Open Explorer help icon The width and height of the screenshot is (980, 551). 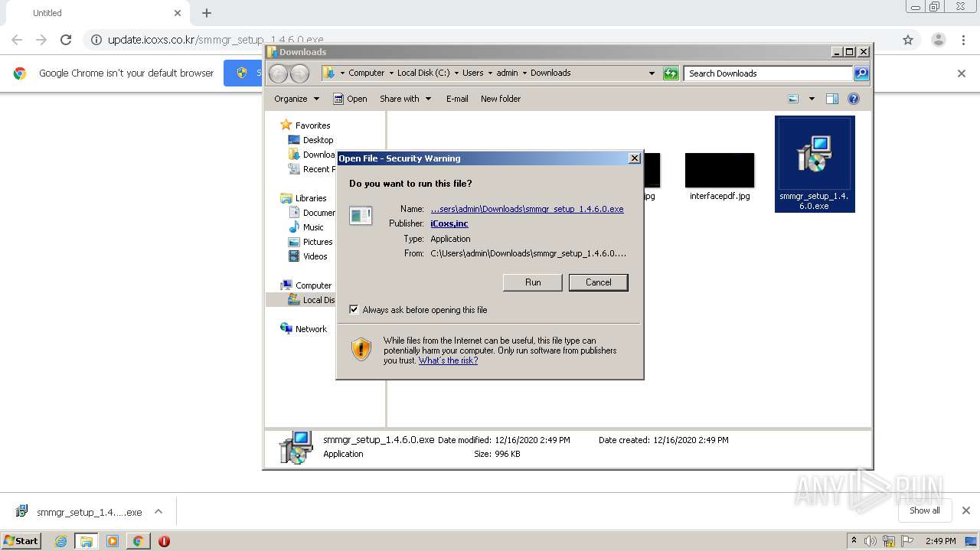click(854, 99)
